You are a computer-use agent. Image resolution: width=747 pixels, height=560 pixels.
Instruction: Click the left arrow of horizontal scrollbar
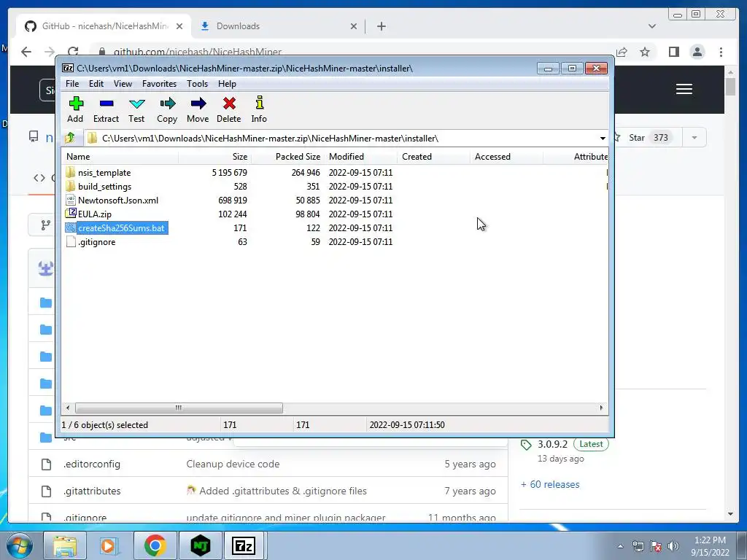68,408
